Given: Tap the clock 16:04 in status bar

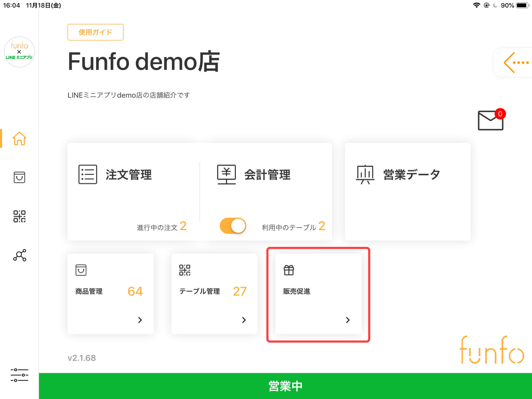Looking at the screenshot, I should (x=12, y=5).
